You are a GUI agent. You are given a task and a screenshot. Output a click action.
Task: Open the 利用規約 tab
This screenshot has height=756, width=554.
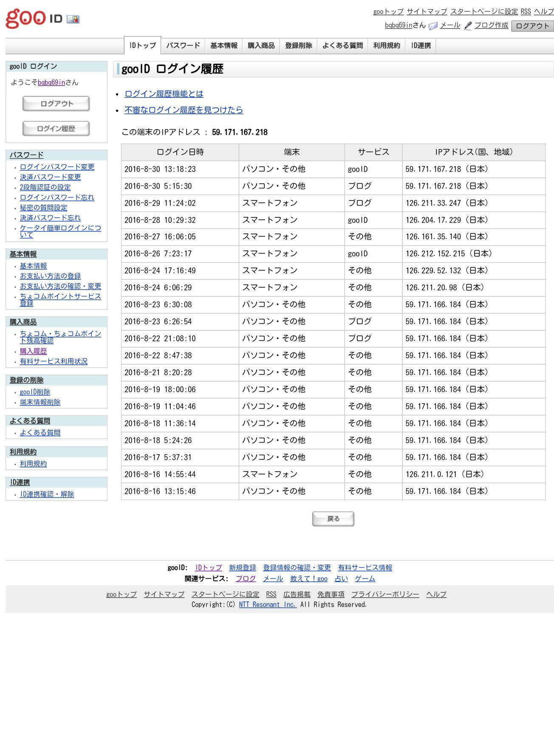click(x=387, y=45)
